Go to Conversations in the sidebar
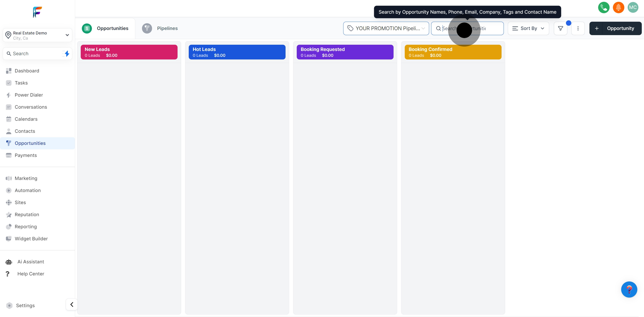Viewport: 644px width, 317px height. 31,107
